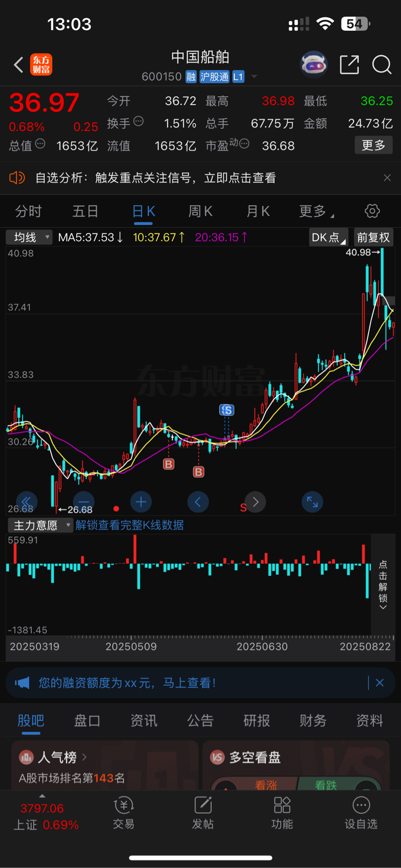This screenshot has width=401, height=868.
Task: Open chart settings gear icon
Action: coord(372,212)
